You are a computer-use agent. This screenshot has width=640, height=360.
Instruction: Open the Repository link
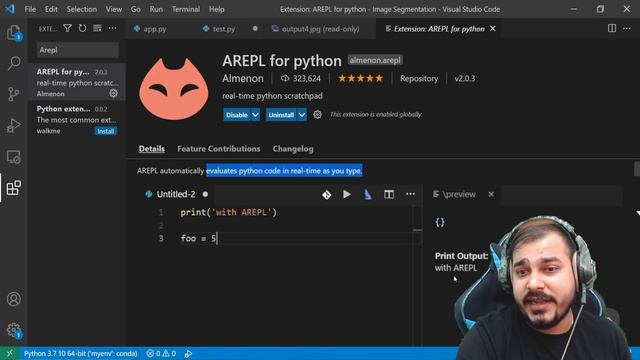pos(419,78)
